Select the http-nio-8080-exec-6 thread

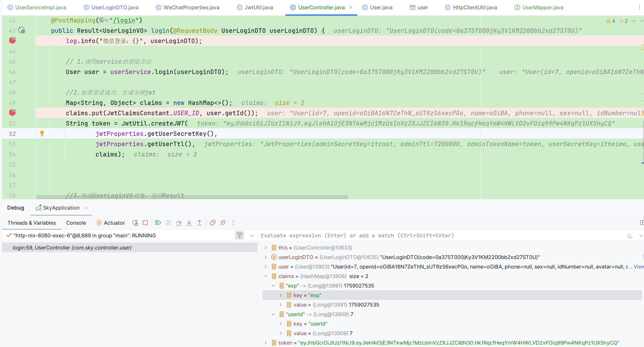[x=85, y=235]
